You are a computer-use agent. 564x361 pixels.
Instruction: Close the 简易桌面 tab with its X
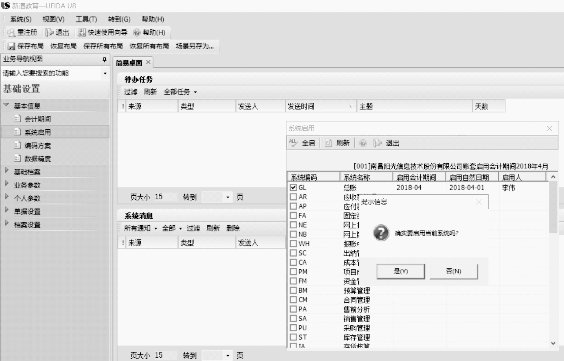[148, 62]
